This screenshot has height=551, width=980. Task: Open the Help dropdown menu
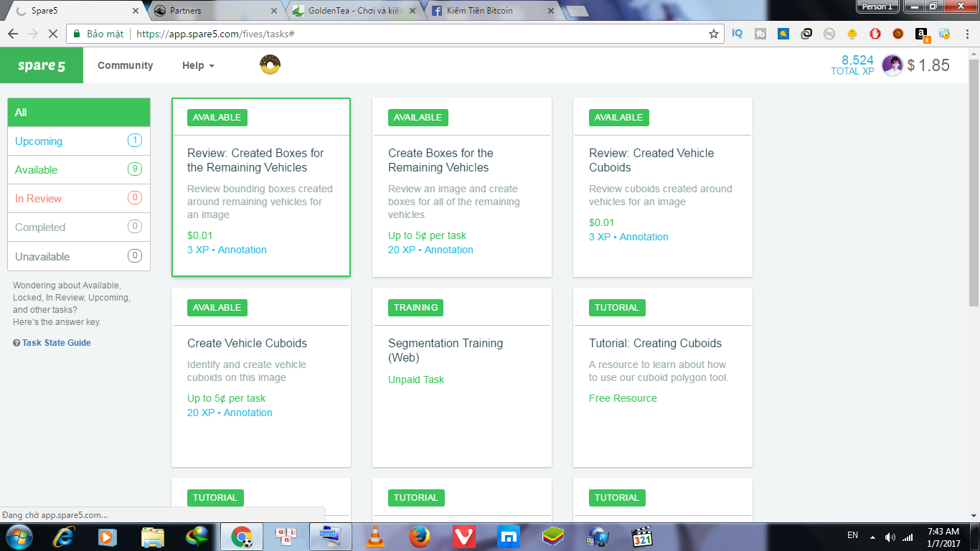(198, 65)
